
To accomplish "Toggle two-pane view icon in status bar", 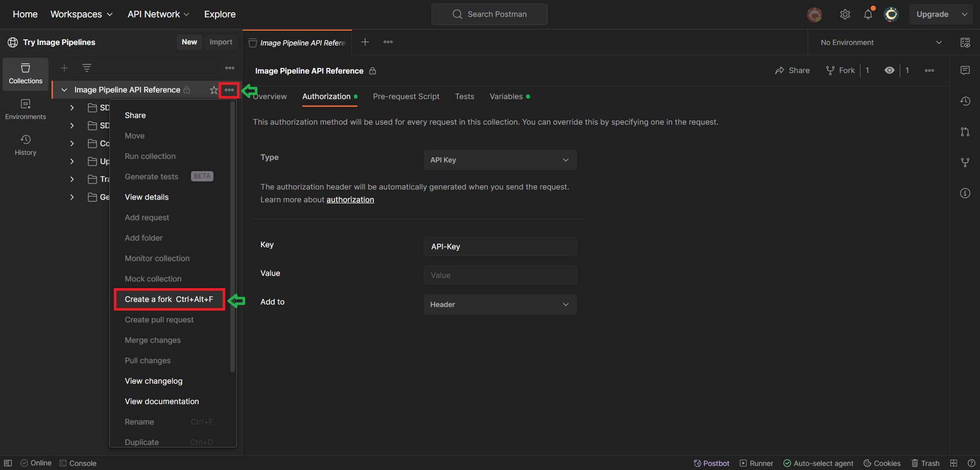I will 953,463.
